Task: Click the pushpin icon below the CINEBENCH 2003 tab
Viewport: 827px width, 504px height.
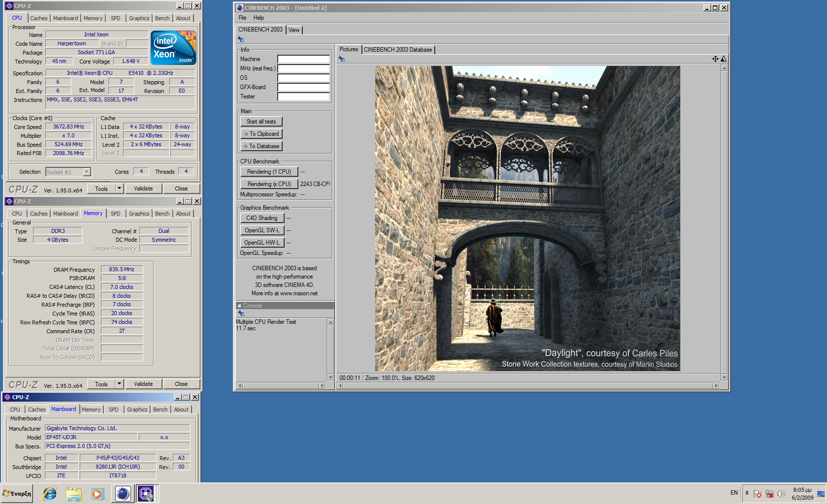Action: tap(241, 39)
